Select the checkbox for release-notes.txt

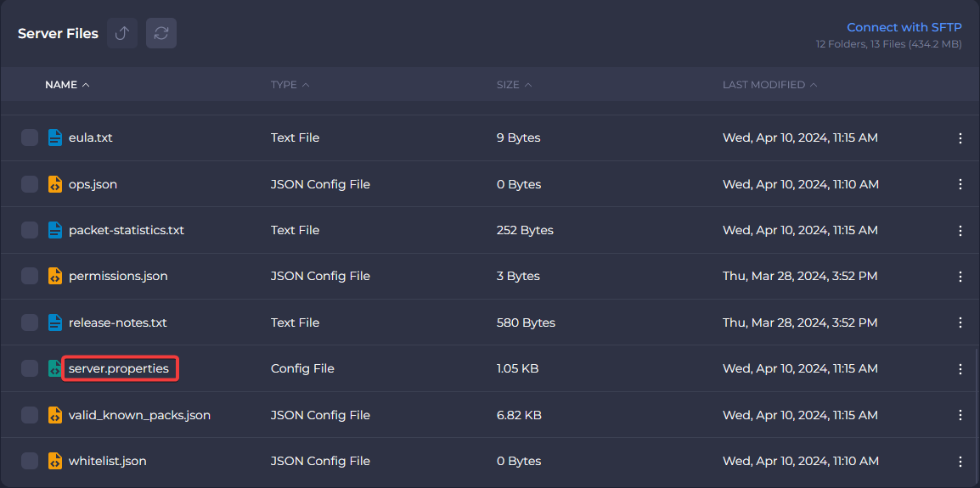(x=30, y=323)
